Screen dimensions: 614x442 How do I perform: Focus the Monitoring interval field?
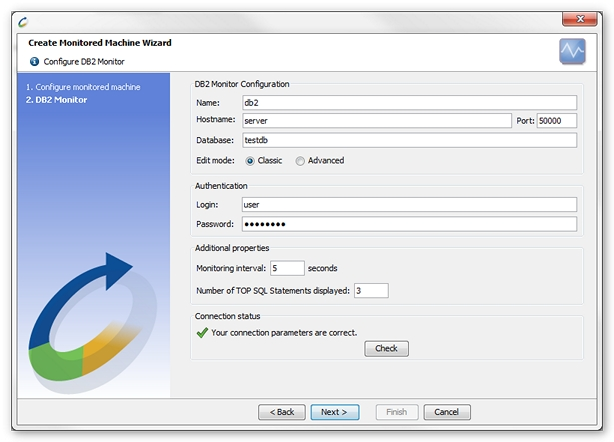pyautogui.click(x=287, y=268)
